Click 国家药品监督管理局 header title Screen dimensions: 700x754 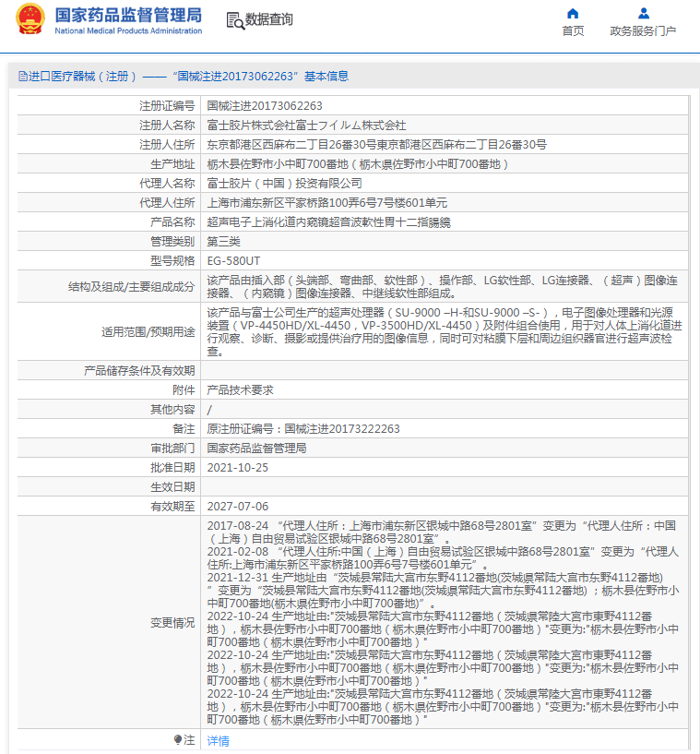click(128, 15)
